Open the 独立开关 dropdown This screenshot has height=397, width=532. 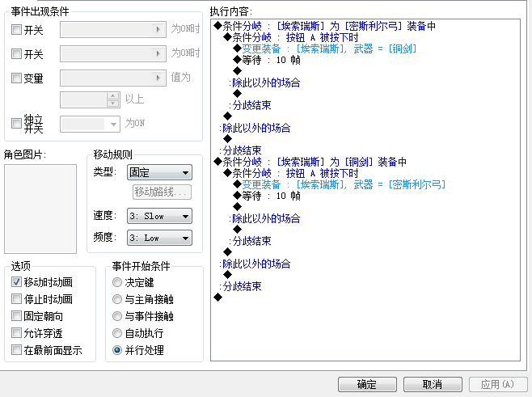pyautogui.click(x=90, y=125)
